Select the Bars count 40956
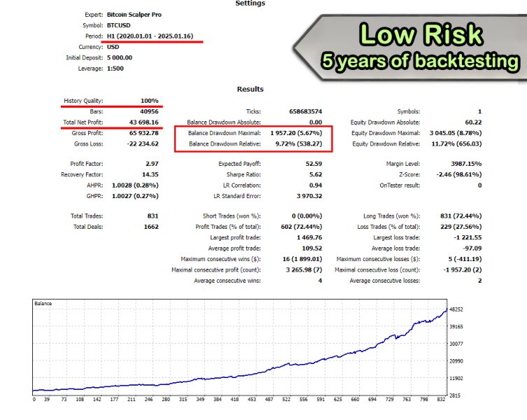The height and width of the screenshot is (420, 527). click(x=149, y=111)
